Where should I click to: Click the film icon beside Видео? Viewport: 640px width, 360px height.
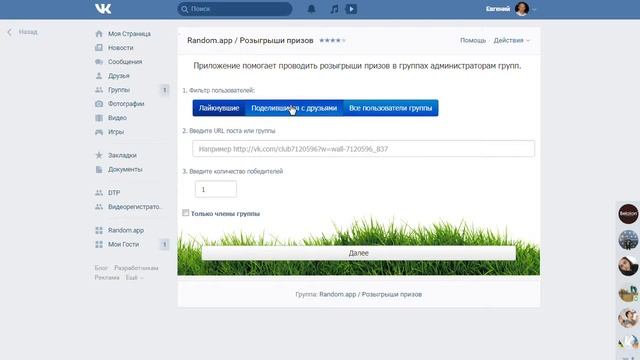(x=99, y=118)
